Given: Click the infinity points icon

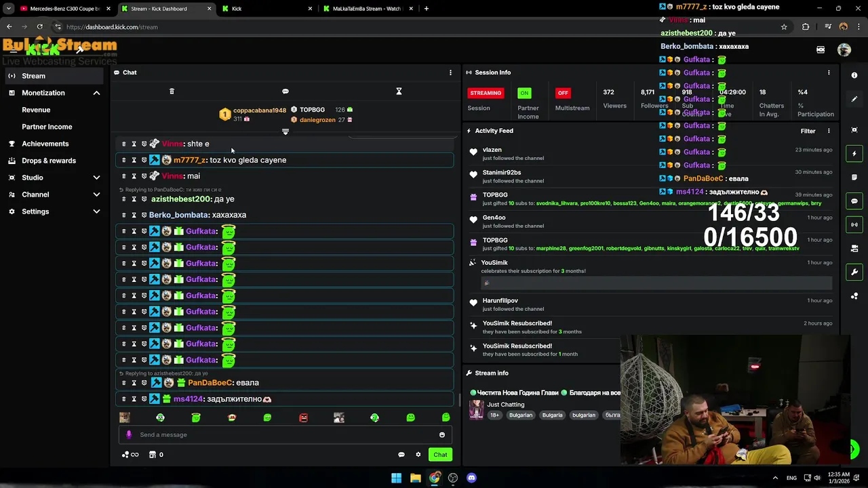Looking at the screenshot, I should pyautogui.click(x=130, y=455).
